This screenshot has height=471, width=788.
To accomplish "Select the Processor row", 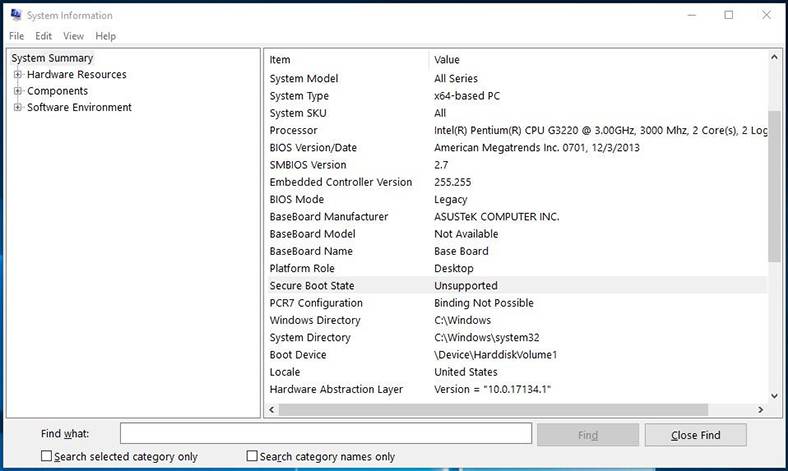I will 517,131.
